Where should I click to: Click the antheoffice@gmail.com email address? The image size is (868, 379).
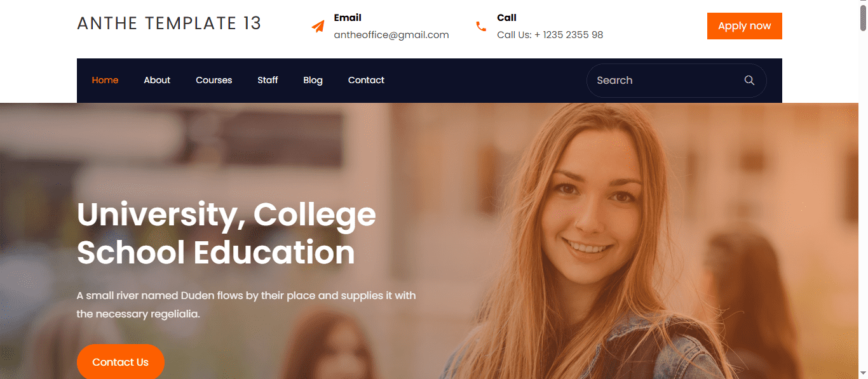391,35
